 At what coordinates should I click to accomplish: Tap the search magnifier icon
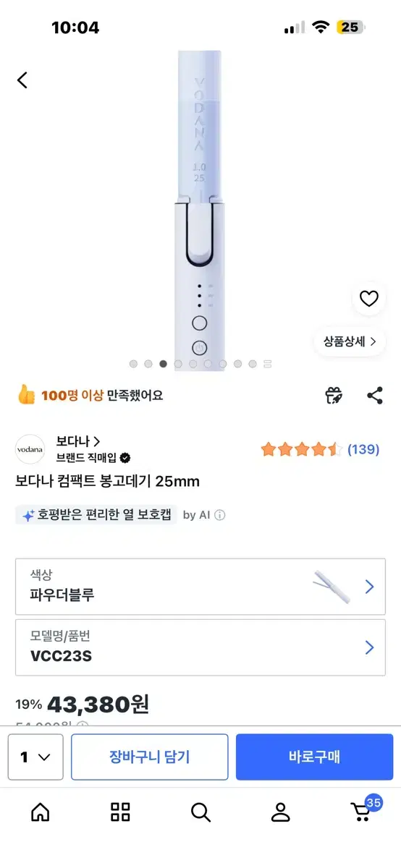tap(200, 812)
